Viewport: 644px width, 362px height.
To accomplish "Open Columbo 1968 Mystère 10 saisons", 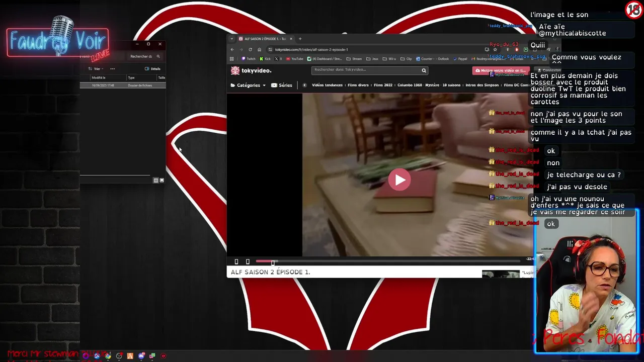I will coord(429,85).
